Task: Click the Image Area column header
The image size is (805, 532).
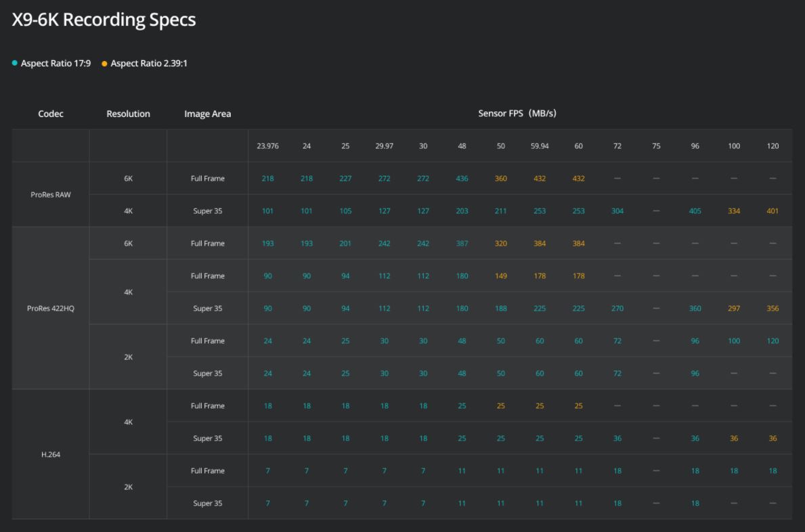Action: pos(207,114)
